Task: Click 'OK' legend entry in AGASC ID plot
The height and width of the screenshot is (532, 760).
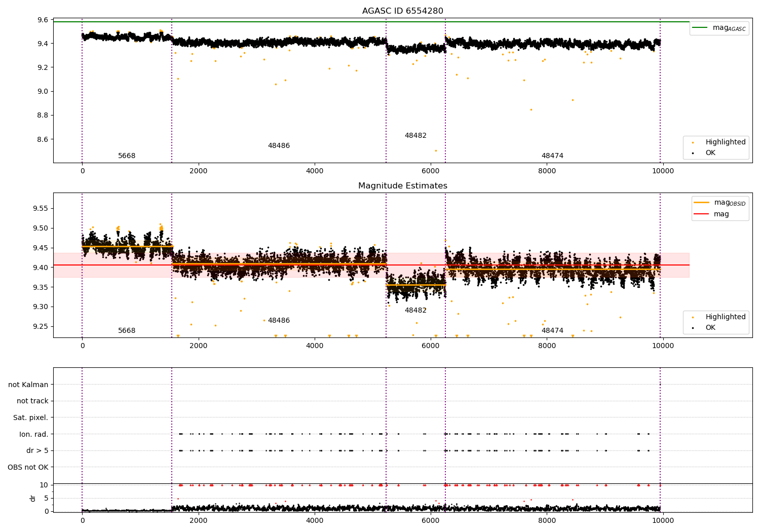Action: click(x=704, y=153)
